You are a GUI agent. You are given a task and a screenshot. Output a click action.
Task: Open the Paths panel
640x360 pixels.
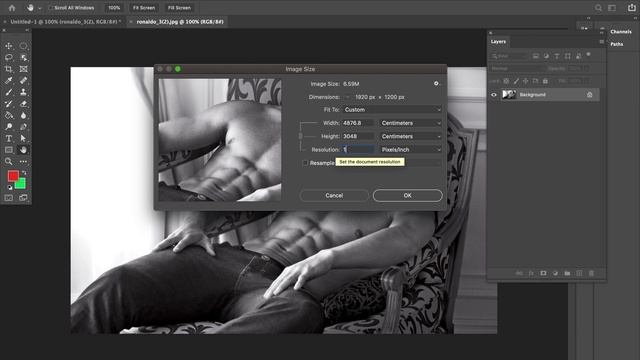click(616, 44)
